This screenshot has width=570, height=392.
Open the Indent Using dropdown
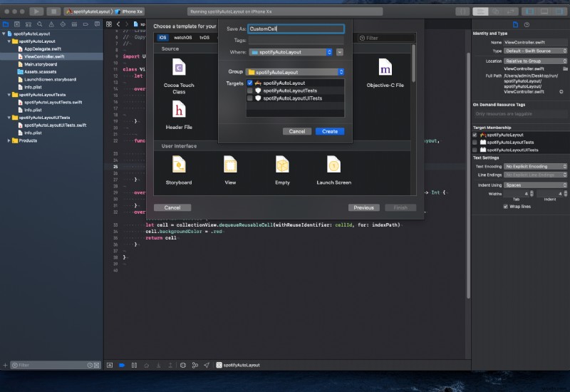535,185
